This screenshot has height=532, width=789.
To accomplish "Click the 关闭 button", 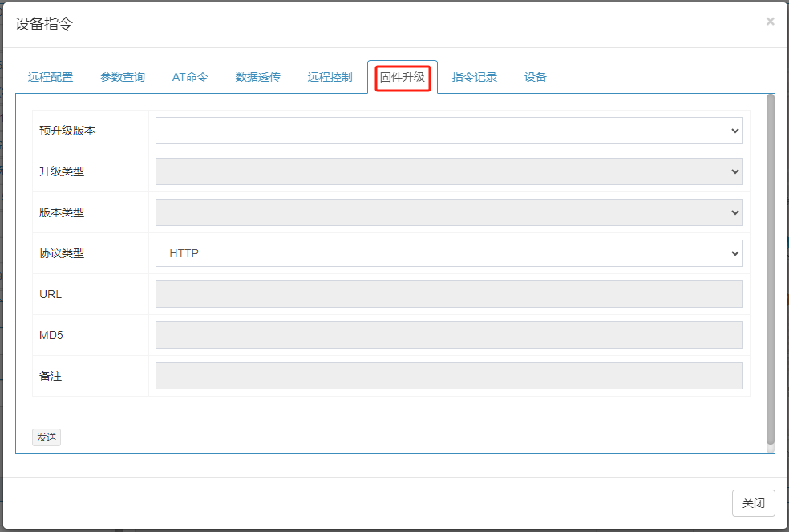I will [x=753, y=503].
